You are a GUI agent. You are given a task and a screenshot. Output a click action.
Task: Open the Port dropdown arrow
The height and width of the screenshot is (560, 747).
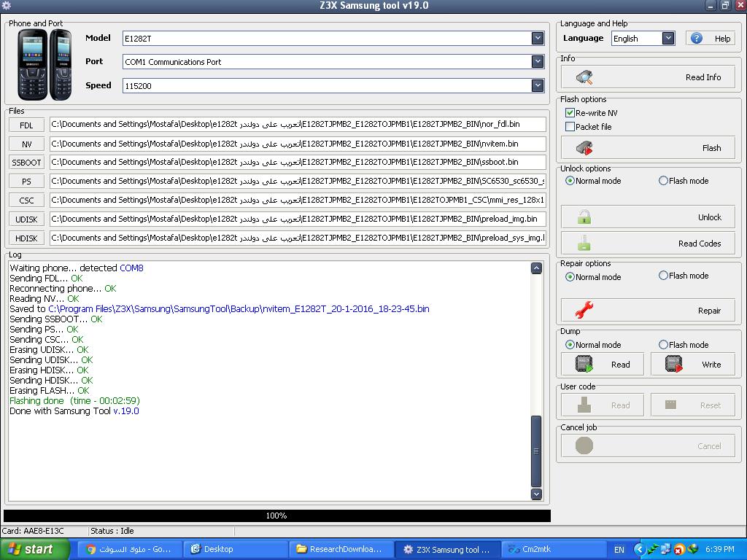[x=538, y=61]
